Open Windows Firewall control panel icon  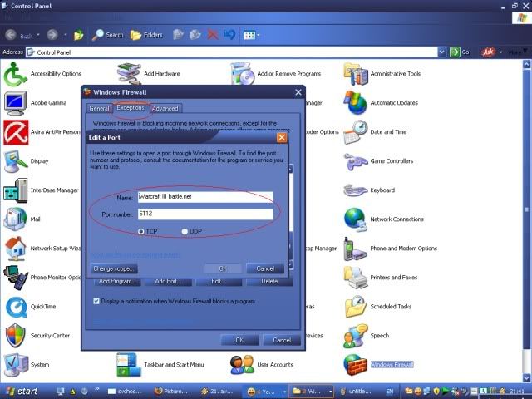[x=356, y=365]
